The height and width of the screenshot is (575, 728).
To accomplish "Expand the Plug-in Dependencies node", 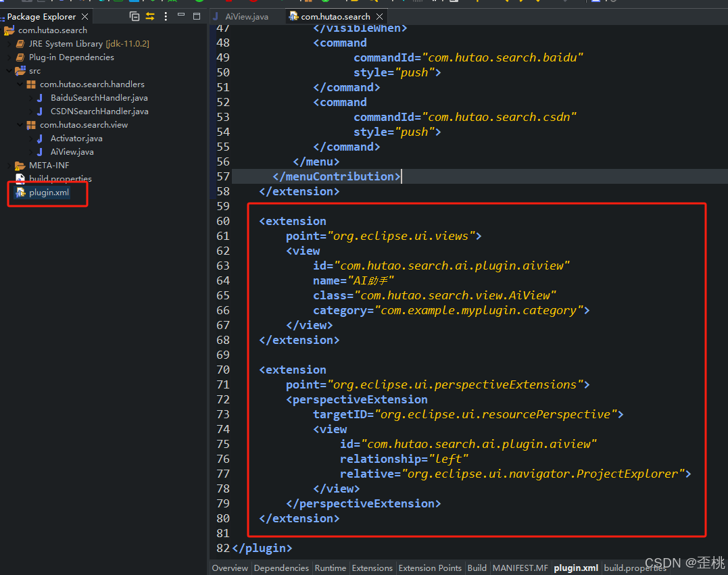I will [9, 57].
